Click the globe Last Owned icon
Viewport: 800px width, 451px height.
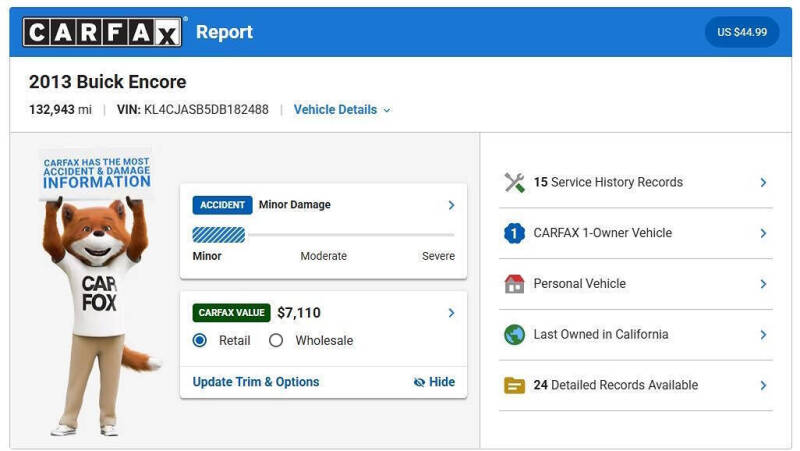[514, 335]
